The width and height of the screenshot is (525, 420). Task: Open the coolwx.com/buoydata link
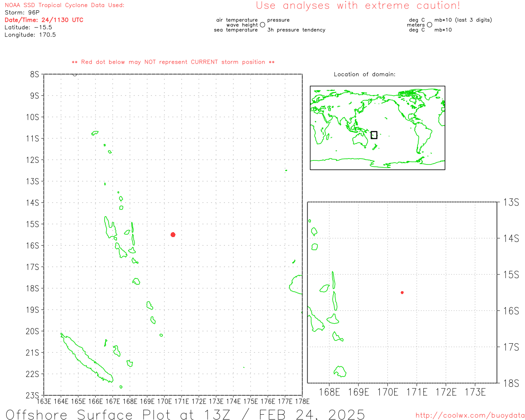pyautogui.click(x=470, y=415)
